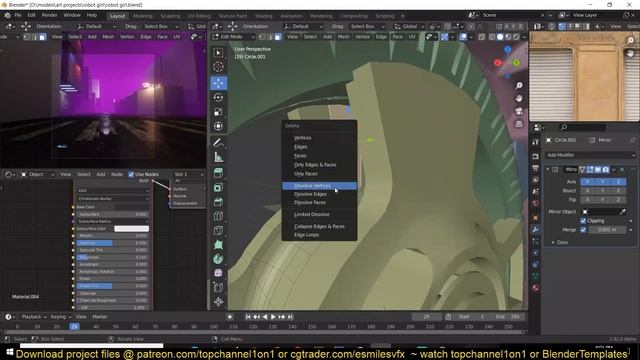Open the Keying dropdown in timeline

tap(60, 317)
